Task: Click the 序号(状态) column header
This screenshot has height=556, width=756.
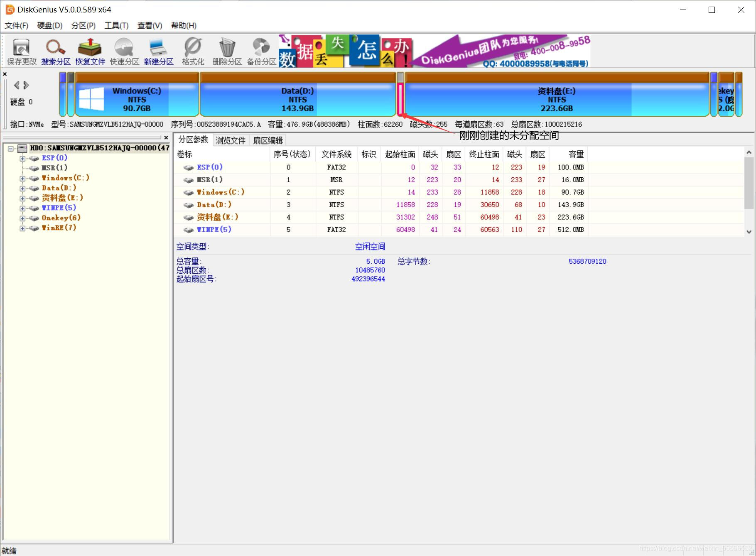Action: point(292,154)
